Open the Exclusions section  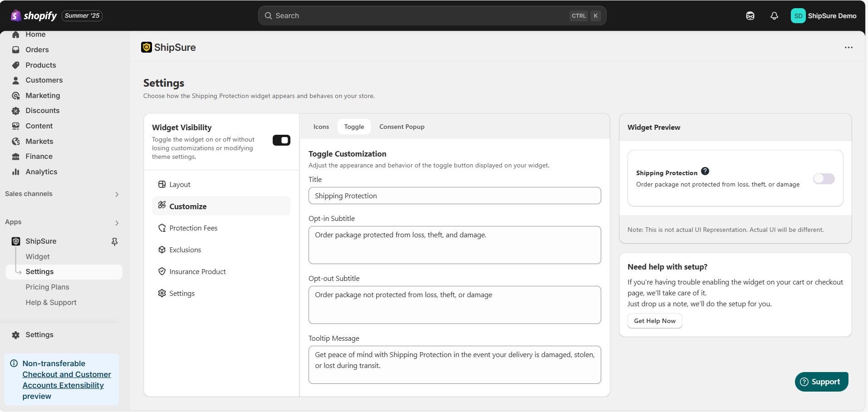pos(221,250)
